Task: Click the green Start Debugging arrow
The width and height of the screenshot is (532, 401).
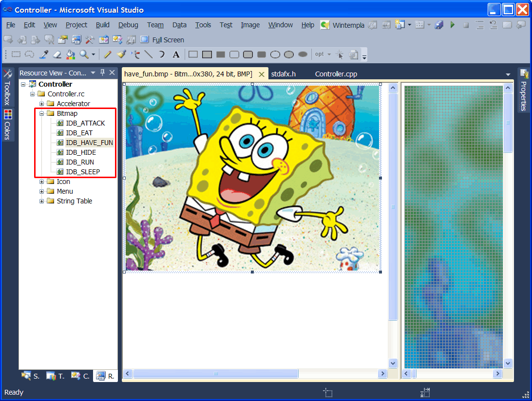Action: [452, 25]
